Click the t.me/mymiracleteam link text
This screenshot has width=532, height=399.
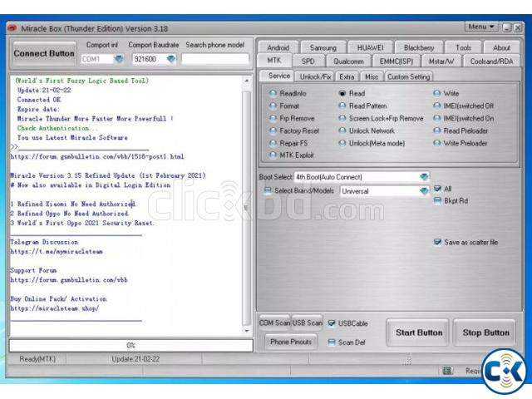[x=57, y=251]
